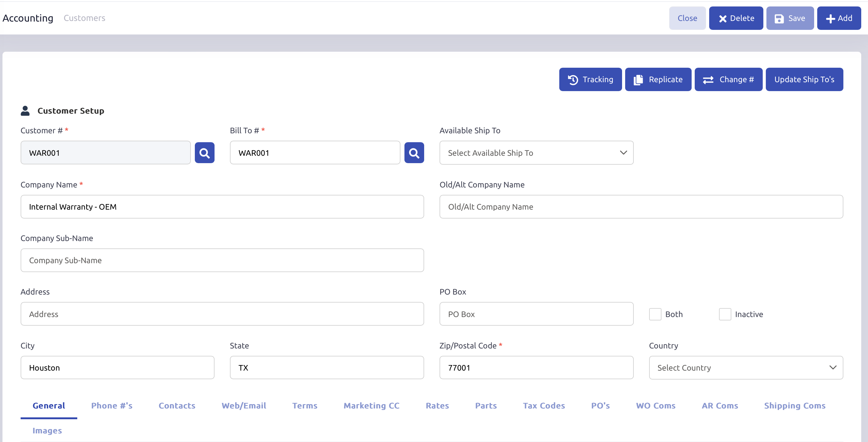Go to the Customers breadcrumb link
Screen dimensions: 868x442
tap(84, 18)
